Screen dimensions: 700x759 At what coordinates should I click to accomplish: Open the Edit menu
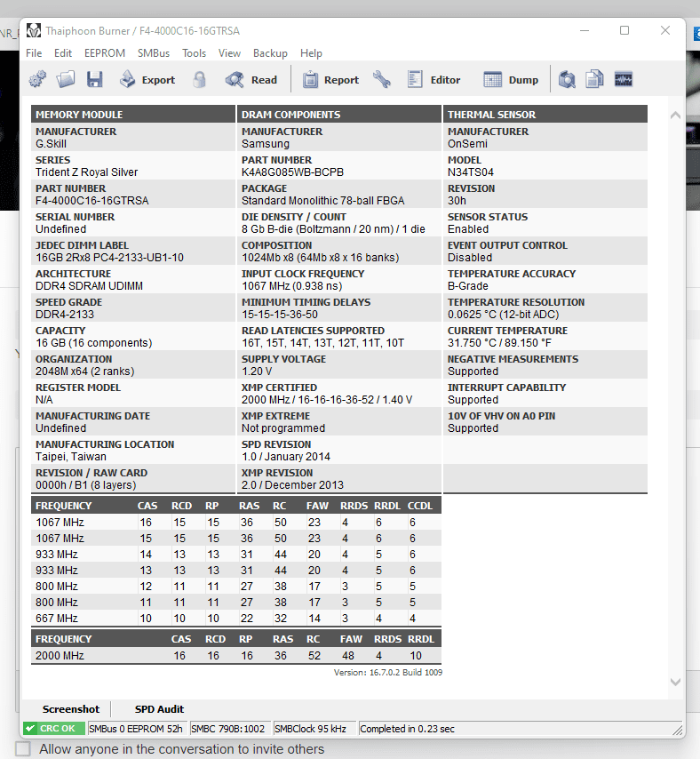coord(63,53)
